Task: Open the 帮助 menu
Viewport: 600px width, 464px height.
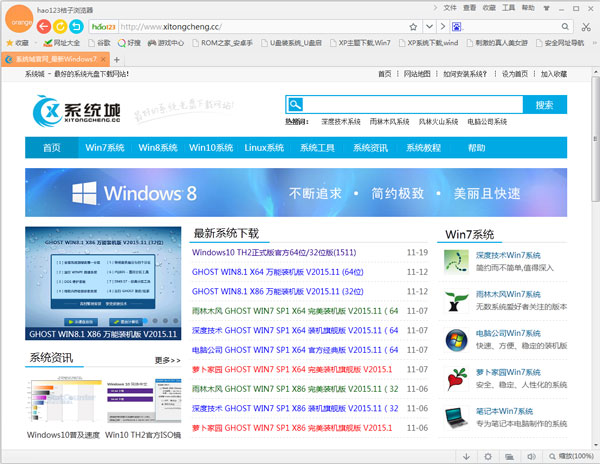Action: point(528,8)
